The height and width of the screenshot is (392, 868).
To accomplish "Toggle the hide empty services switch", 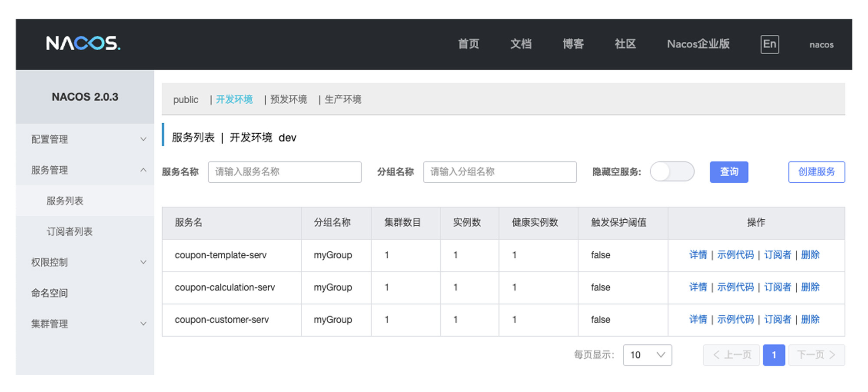I will 671,172.
